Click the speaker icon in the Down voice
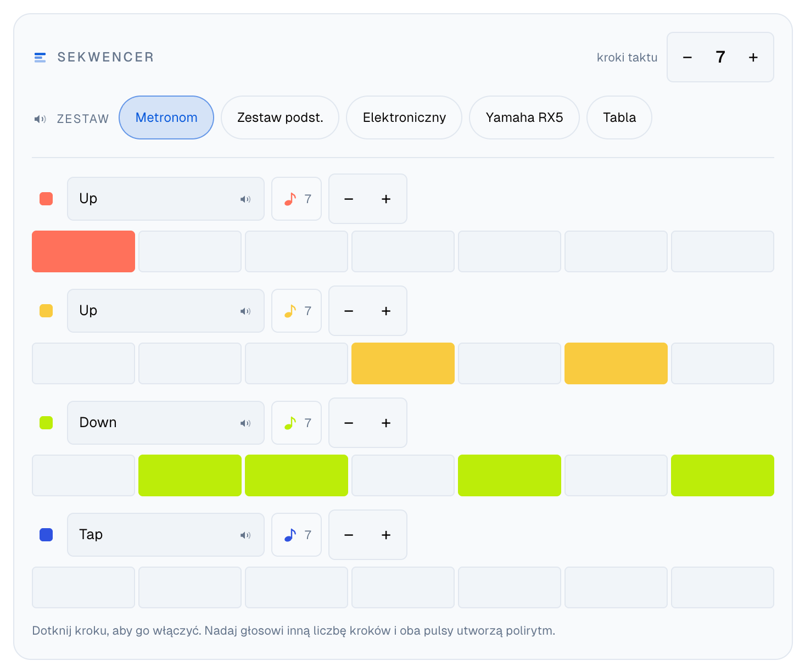 245,423
